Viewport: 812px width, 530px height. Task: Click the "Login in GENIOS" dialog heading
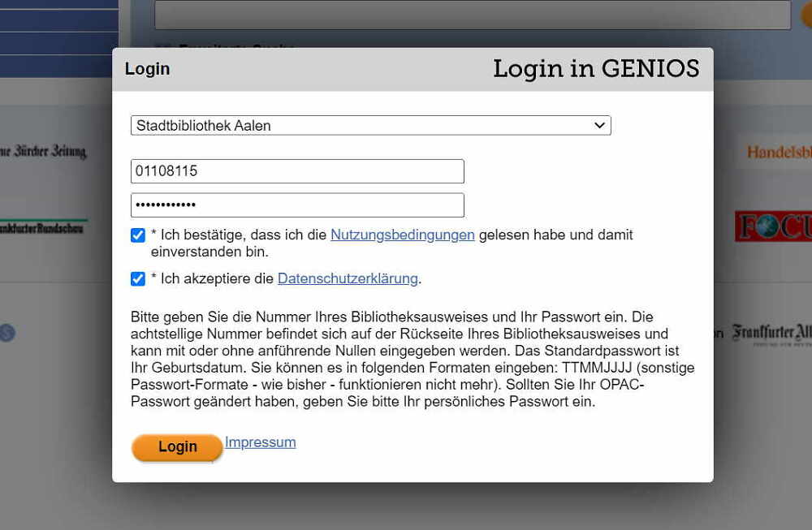595,69
